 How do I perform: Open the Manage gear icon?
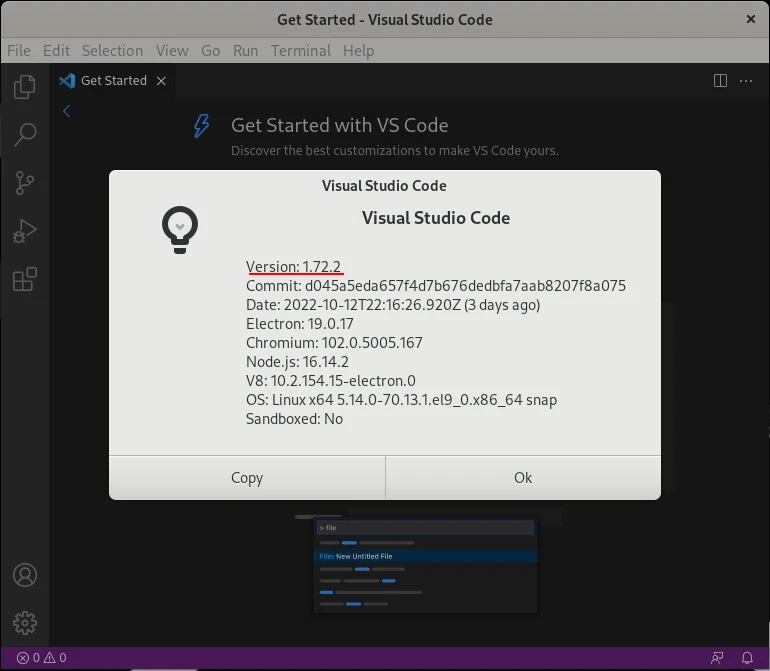click(25, 623)
